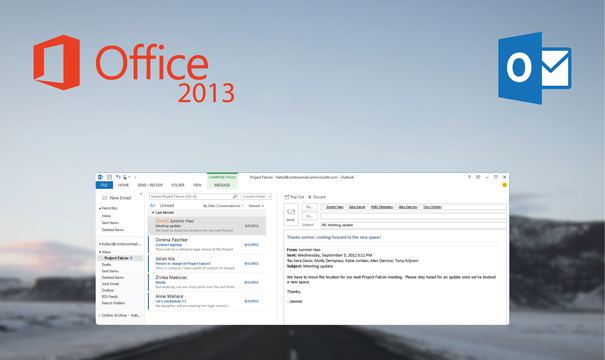Click the Outlook icon in the title bar
This screenshot has height=360, width=605.
click(101, 177)
